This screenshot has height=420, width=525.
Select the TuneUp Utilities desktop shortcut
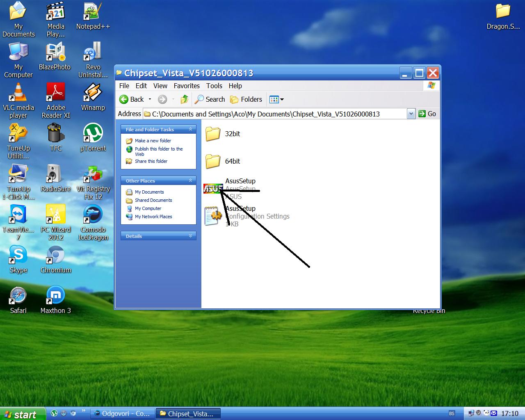coord(18,142)
